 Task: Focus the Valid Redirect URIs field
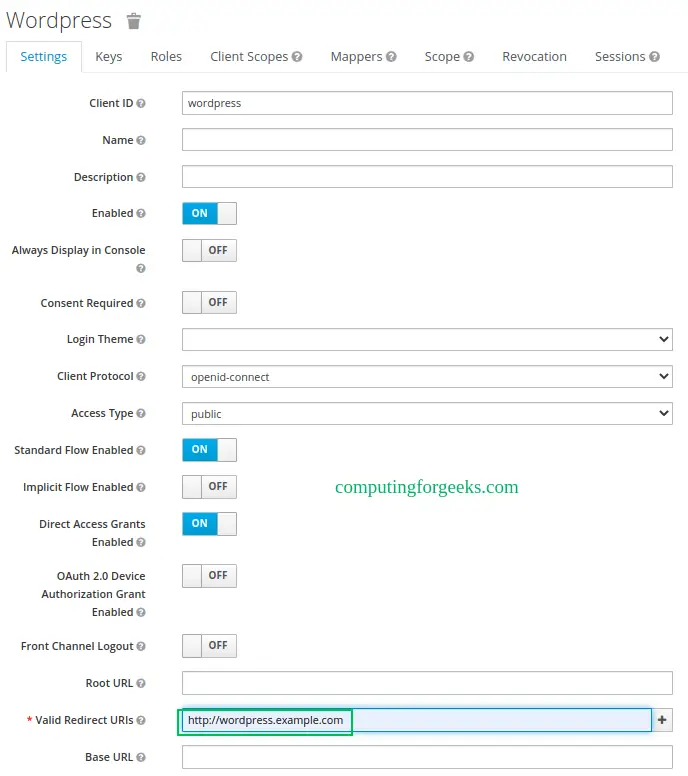417,720
